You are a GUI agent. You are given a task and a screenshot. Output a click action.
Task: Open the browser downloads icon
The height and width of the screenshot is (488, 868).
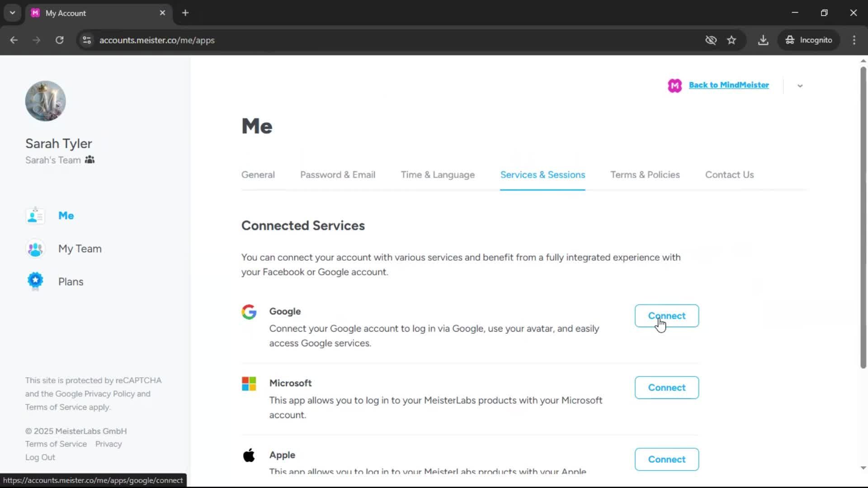(763, 40)
